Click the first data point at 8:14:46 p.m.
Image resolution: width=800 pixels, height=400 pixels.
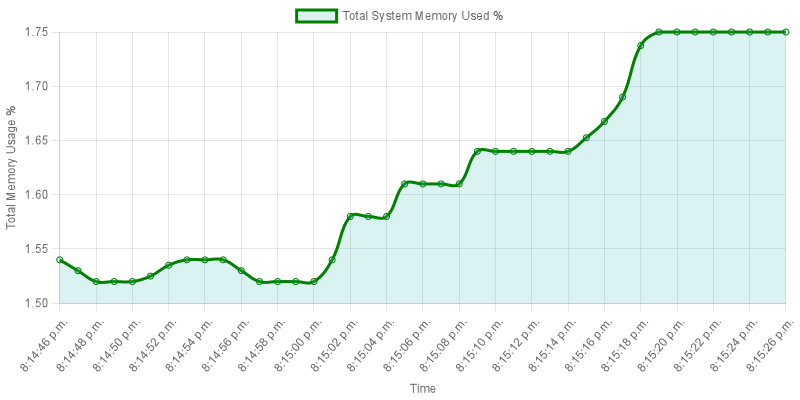[60, 259]
